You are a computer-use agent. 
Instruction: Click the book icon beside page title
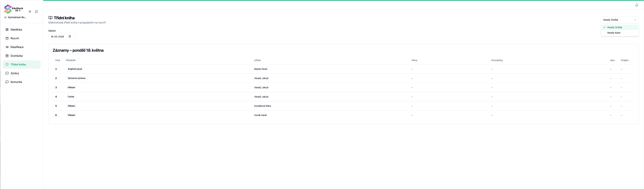[x=50, y=18]
